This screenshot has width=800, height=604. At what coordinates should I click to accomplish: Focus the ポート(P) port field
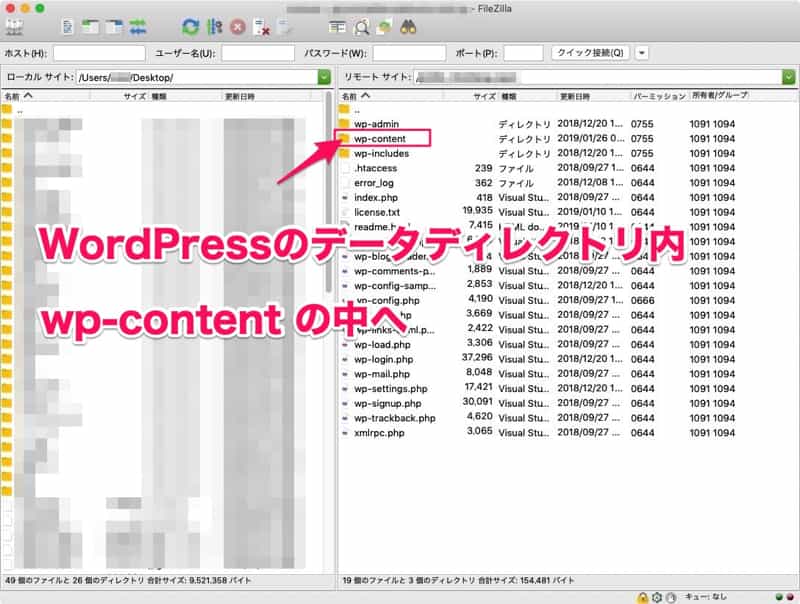[523, 53]
